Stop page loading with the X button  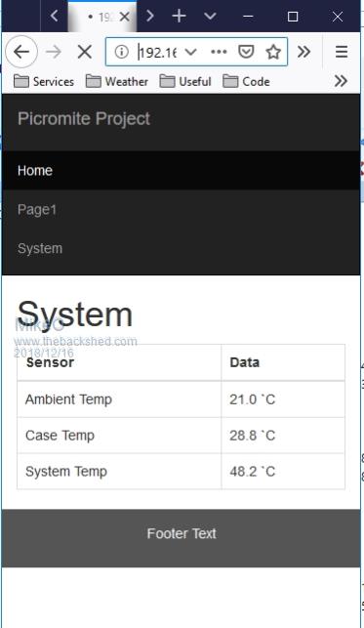[x=85, y=52]
